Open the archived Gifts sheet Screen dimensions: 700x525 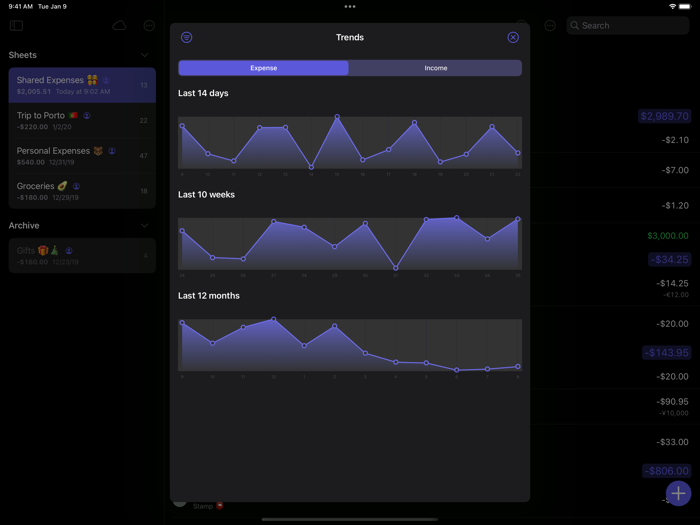(82, 255)
